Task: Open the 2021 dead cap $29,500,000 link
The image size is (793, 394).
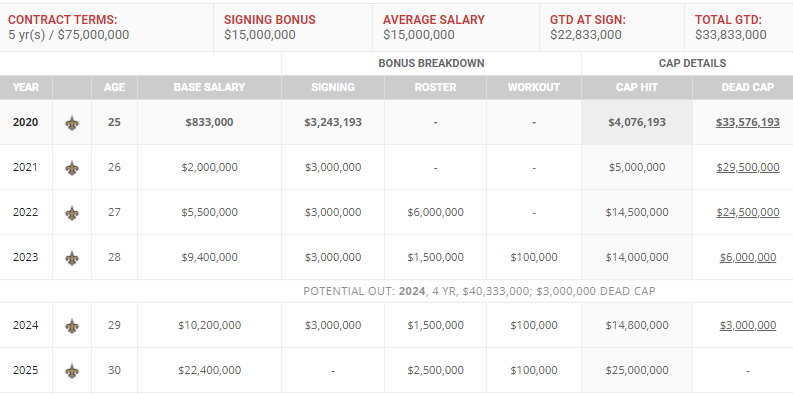Action: tap(747, 167)
